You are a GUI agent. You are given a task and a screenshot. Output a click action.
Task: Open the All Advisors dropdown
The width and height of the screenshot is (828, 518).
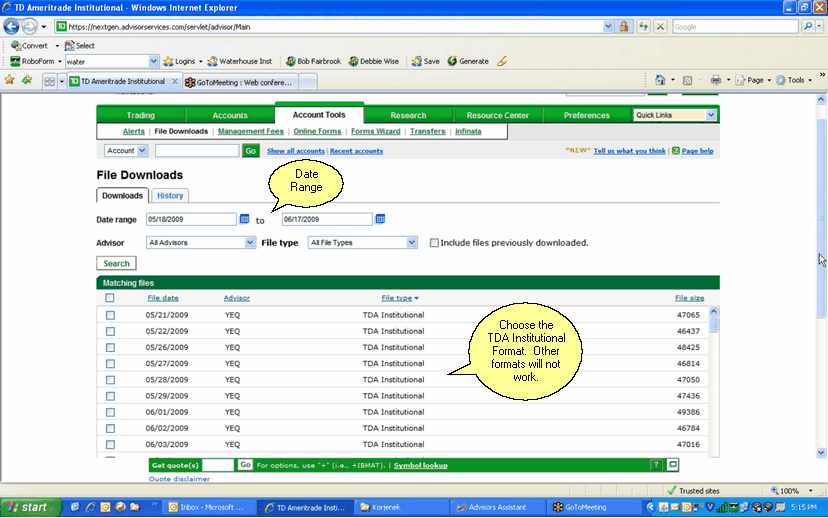click(x=201, y=242)
